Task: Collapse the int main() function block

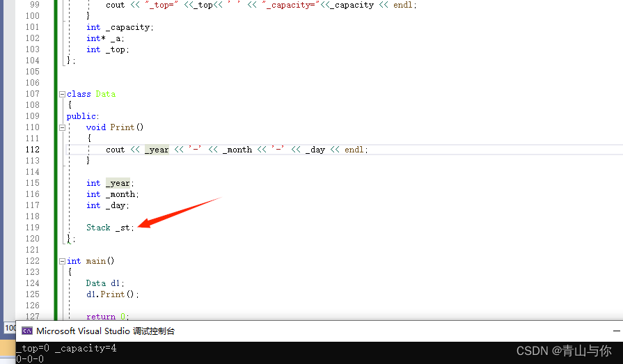Action: pyautogui.click(x=62, y=261)
